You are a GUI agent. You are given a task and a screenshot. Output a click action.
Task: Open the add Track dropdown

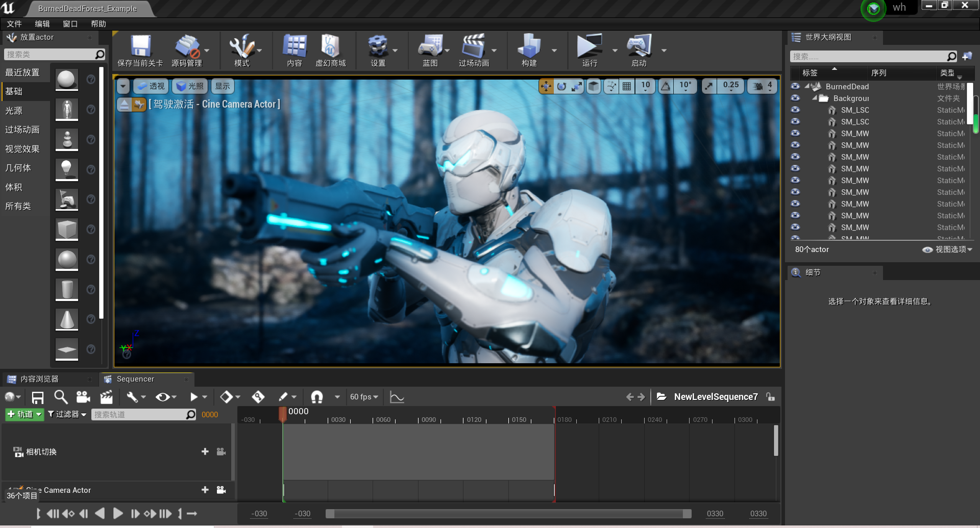(x=24, y=414)
